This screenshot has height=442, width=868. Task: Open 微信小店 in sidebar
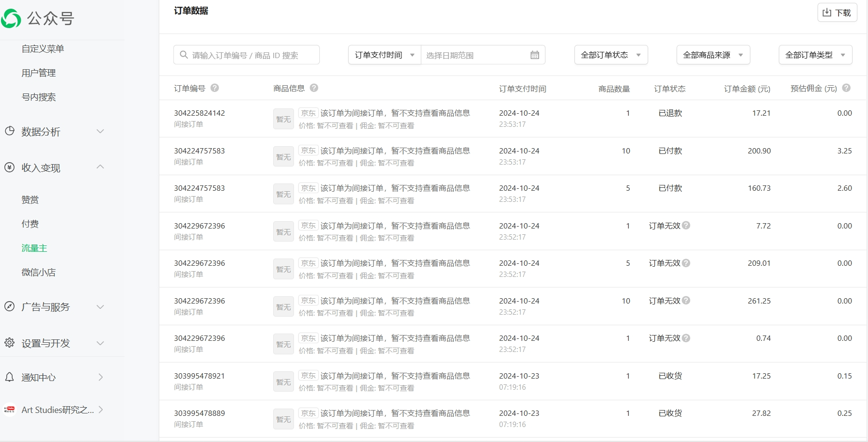tap(38, 272)
